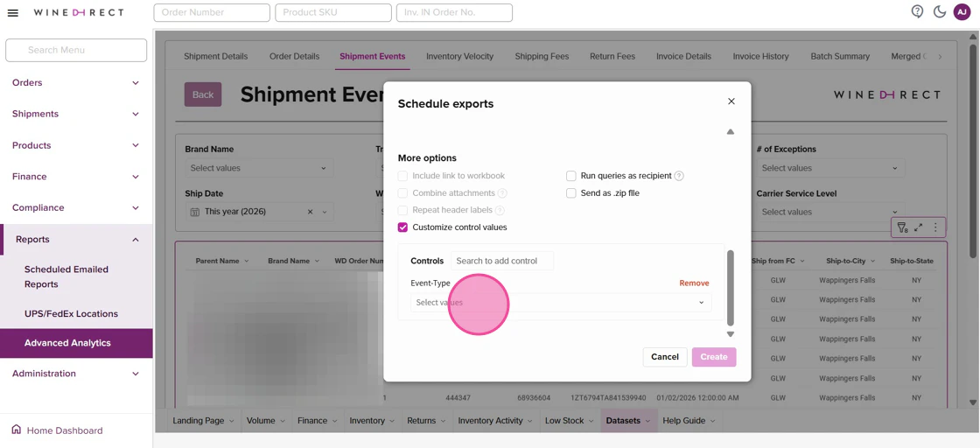Open UPS/FedEx Locations

coord(71,313)
